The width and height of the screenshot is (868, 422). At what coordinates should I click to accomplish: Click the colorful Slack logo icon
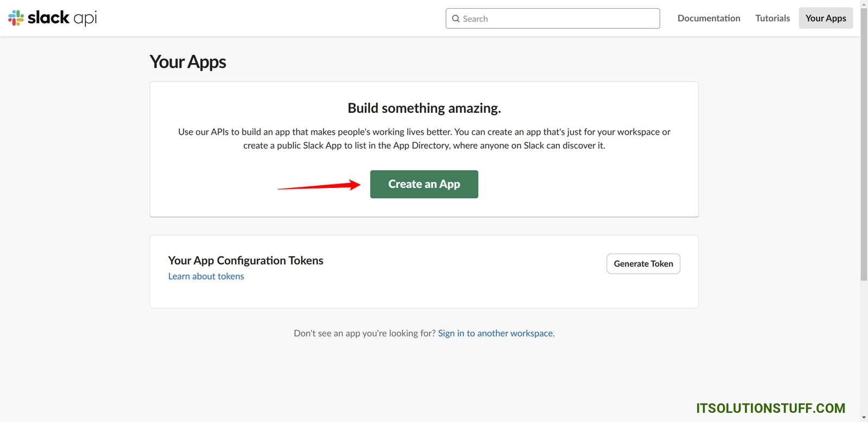click(16, 18)
